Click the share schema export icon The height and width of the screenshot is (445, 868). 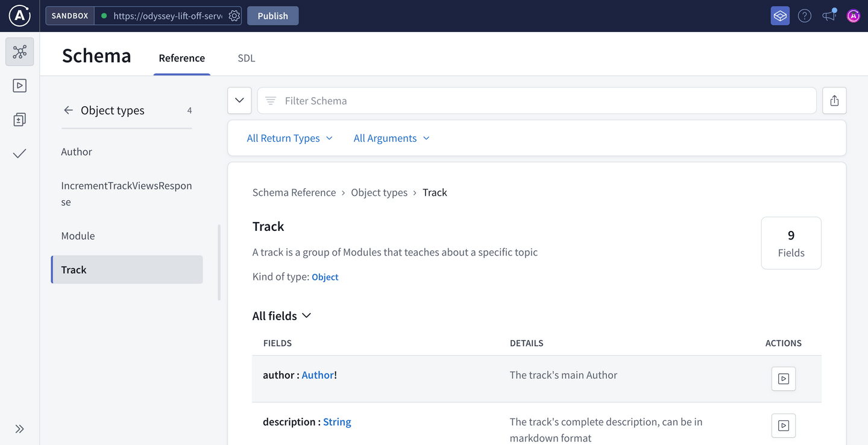pyautogui.click(x=834, y=101)
